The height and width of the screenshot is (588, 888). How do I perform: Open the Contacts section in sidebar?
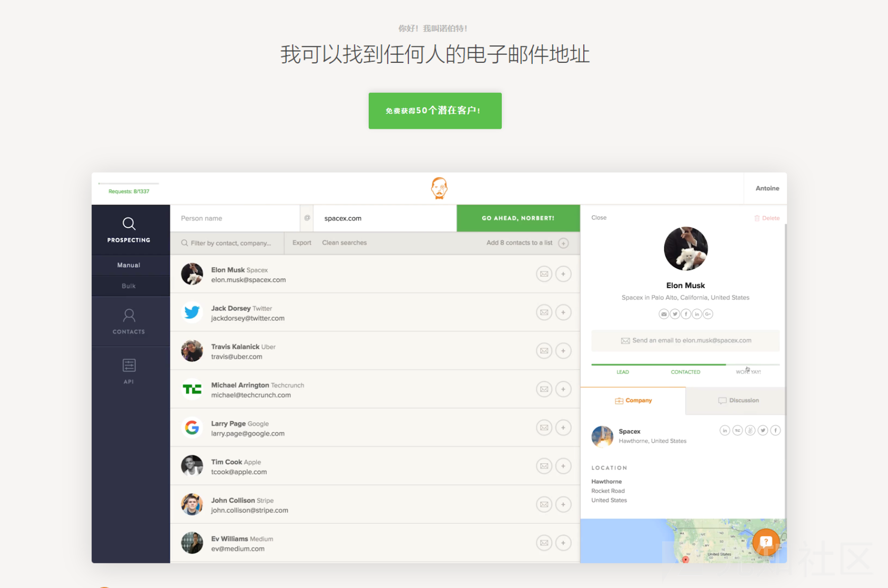click(x=129, y=322)
